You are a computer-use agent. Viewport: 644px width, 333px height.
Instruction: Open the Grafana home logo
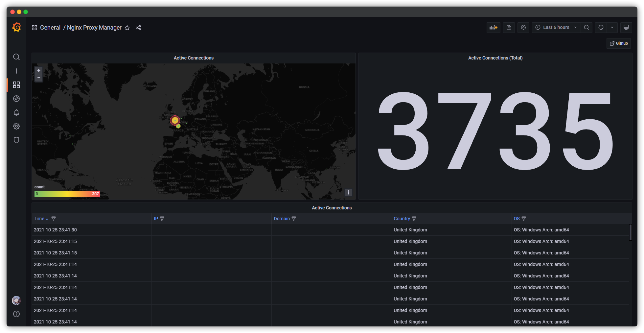pyautogui.click(x=16, y=27)
